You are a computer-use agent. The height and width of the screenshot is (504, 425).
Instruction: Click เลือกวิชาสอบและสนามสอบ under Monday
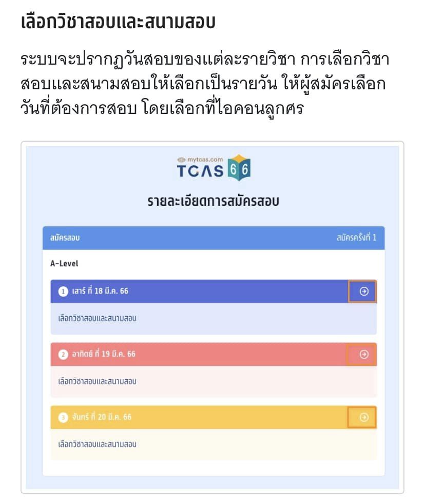coord(98,444)
